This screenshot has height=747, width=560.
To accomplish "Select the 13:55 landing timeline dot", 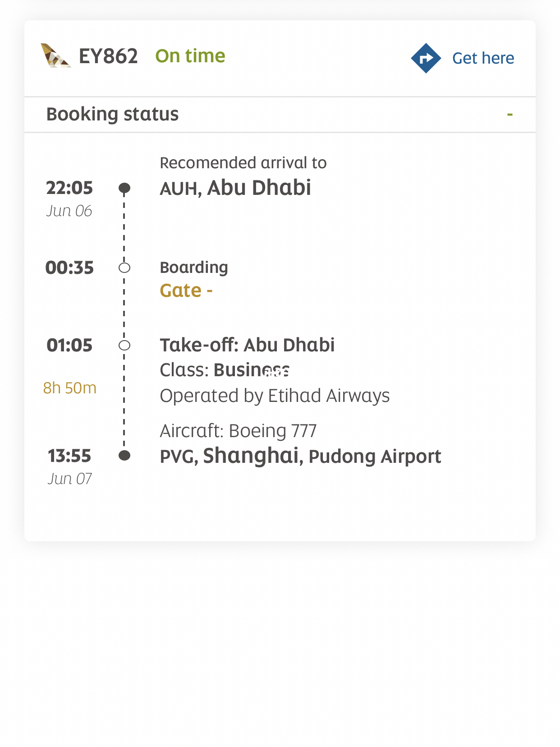I will click(x=124, y=456).
